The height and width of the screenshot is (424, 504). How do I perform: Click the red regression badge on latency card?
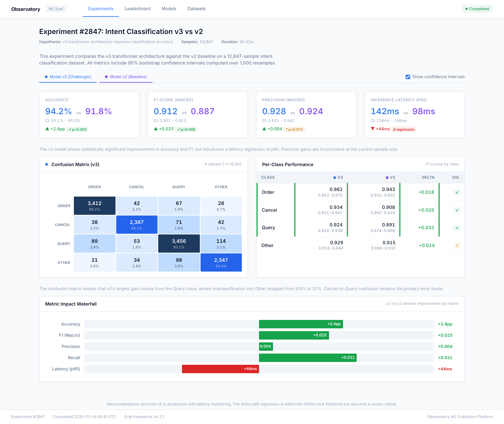[x=404, y=129]
